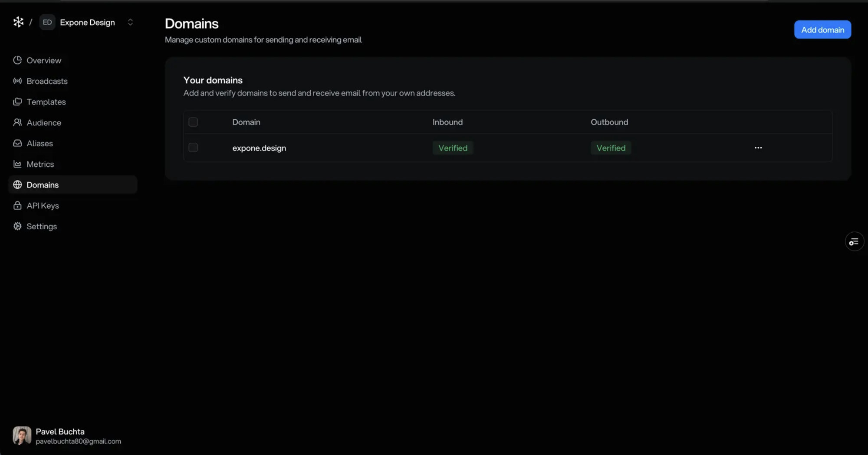868x455 pixels.
Task: Click the Metrics chart icon
Action: [x=17, y=164]
